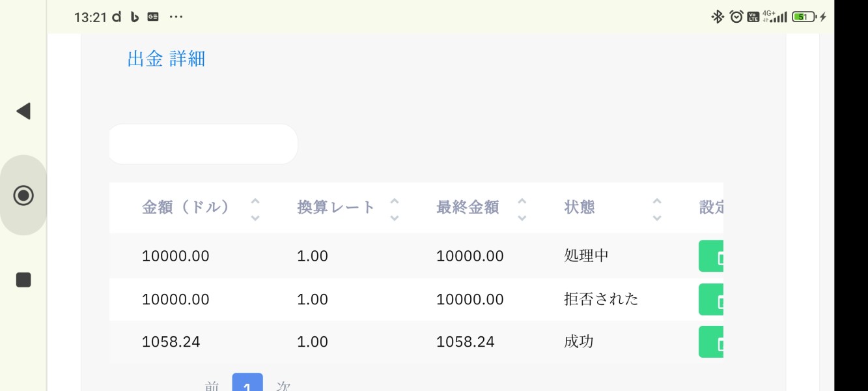Go to next page with 次

(283, 386)
